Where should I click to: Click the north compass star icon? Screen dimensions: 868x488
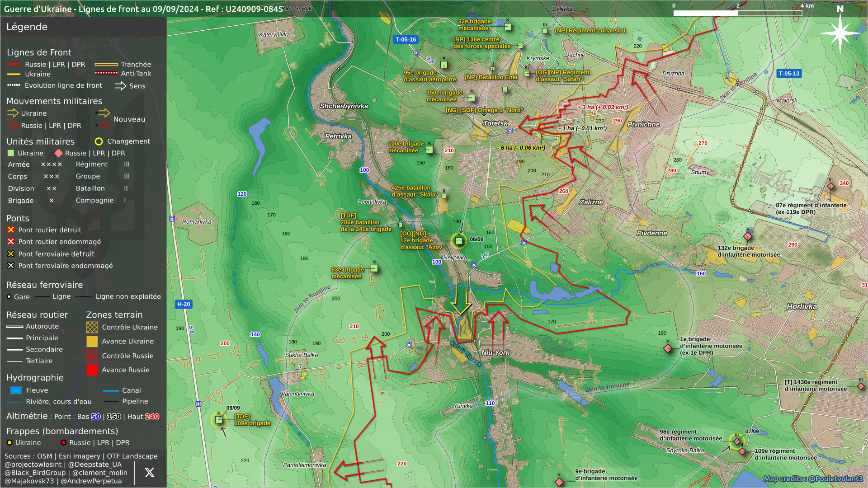tap(840, 33)
